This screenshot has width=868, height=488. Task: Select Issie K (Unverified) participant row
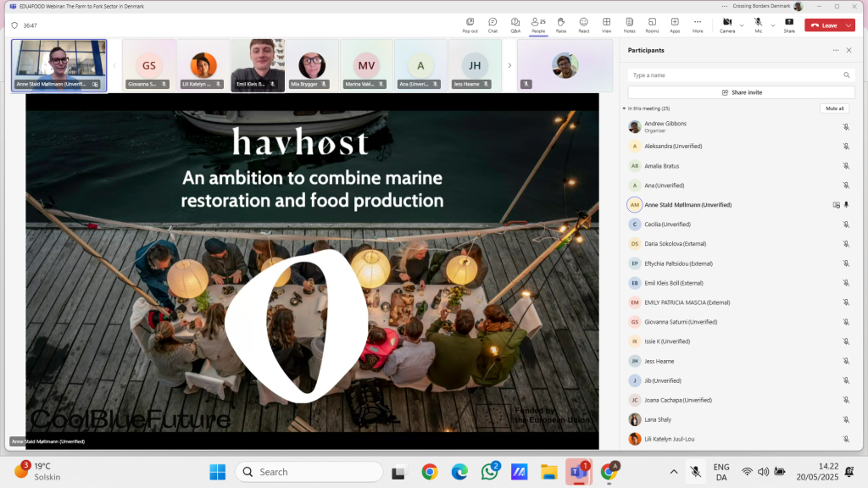coord(739,341)
